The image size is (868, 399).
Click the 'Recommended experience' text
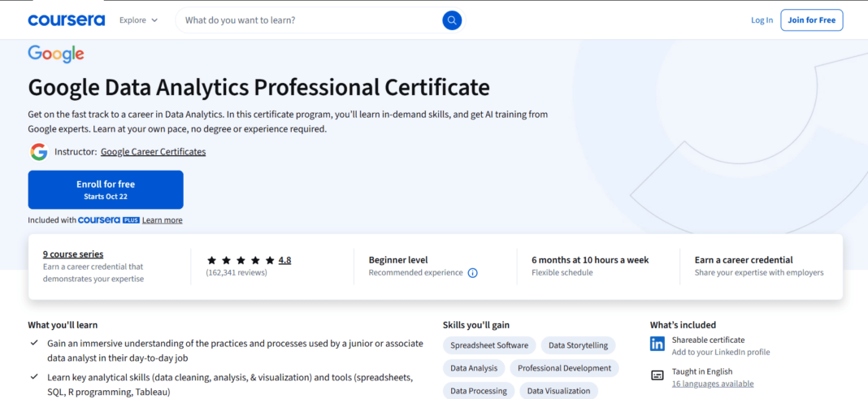pyautogui.click(x=416, y=273)
